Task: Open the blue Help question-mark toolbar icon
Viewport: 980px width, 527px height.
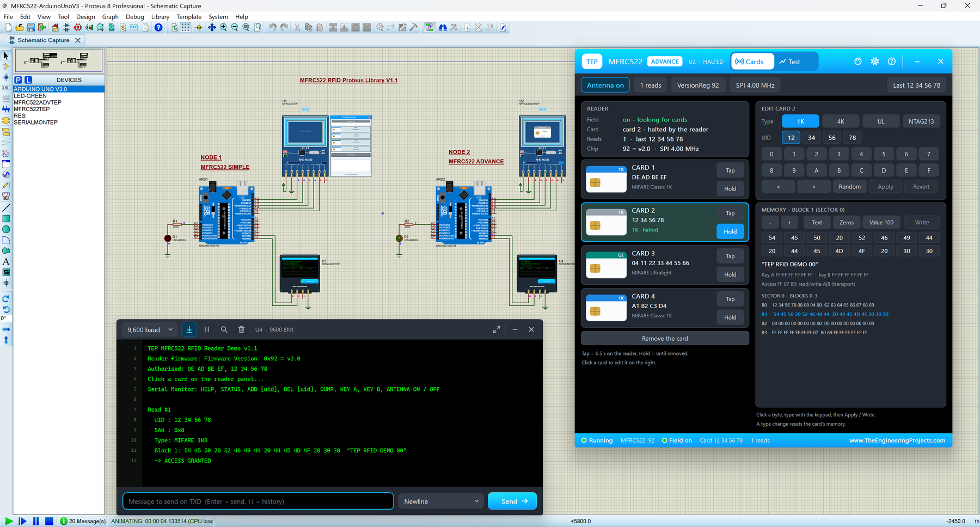Action: point(158,27)
